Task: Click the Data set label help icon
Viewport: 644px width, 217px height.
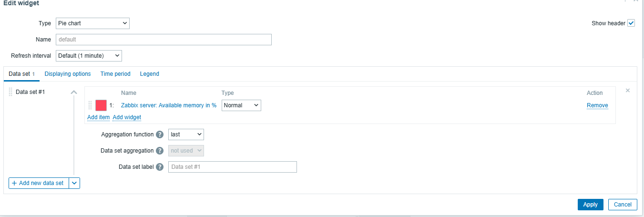Action: [x=160, y=167]
